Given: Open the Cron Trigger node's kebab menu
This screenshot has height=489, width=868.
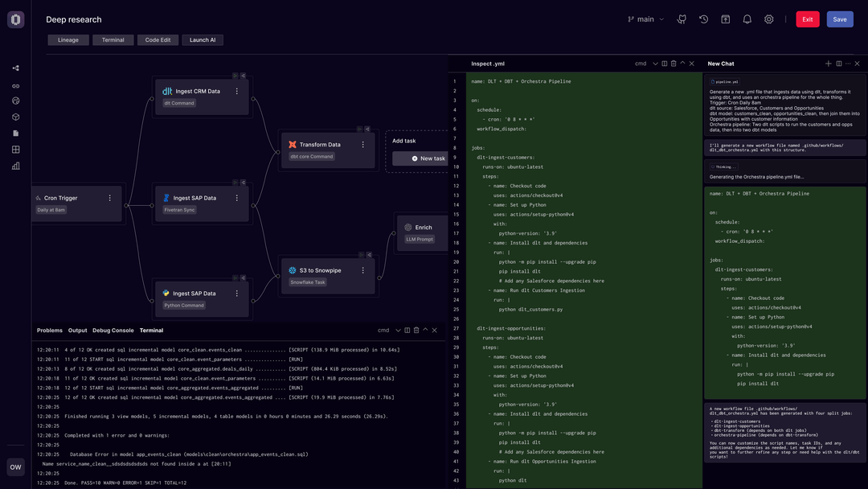Looking at the screenshot, I should [x=111, y=197].
